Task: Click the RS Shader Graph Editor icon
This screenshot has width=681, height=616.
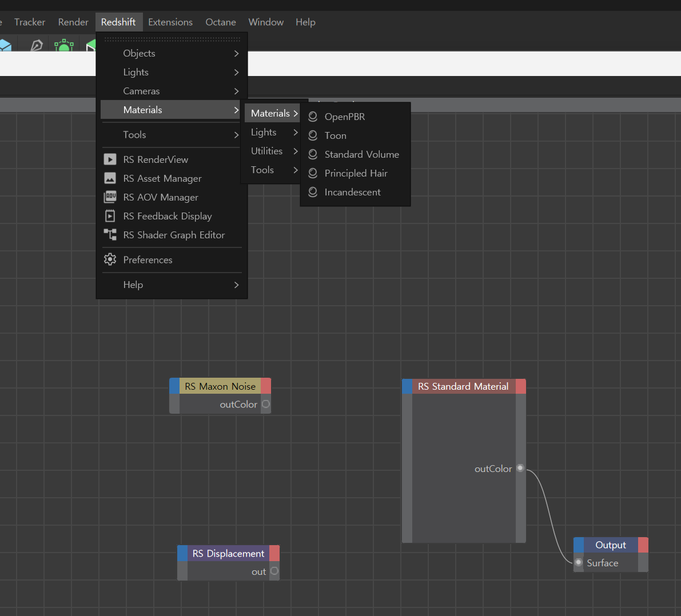Action: (110, 235)
